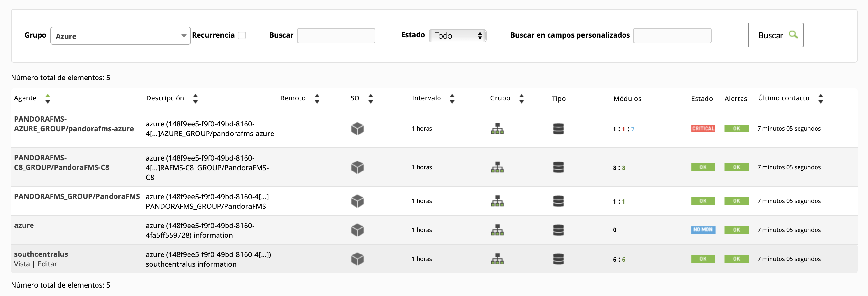
Task: Click OS cube icon in azure row
Action: 357,230
